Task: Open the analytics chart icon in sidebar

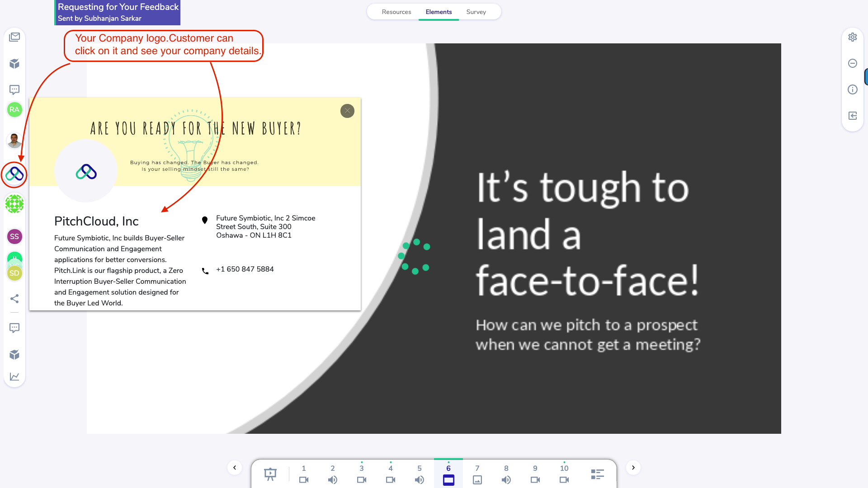Action: [x=14, y=376]
